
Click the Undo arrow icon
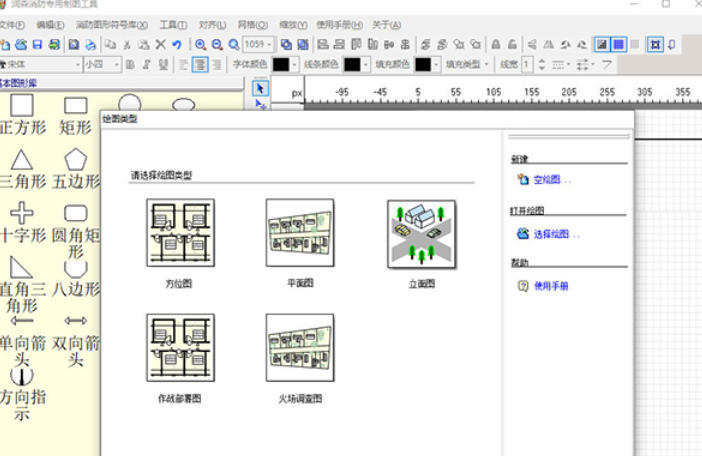pyautogui.click(x=177, y=45)
